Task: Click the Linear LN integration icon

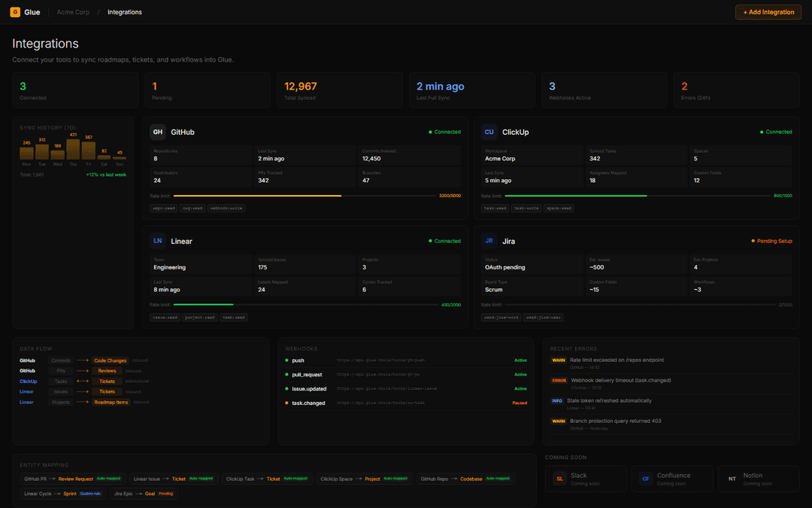Action: 158,241
